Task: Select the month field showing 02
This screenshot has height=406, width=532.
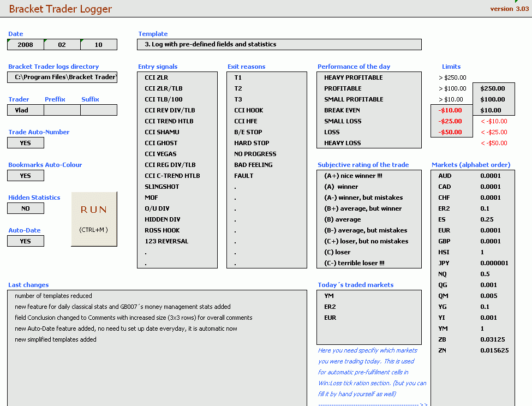Action: tap(62, 45)
